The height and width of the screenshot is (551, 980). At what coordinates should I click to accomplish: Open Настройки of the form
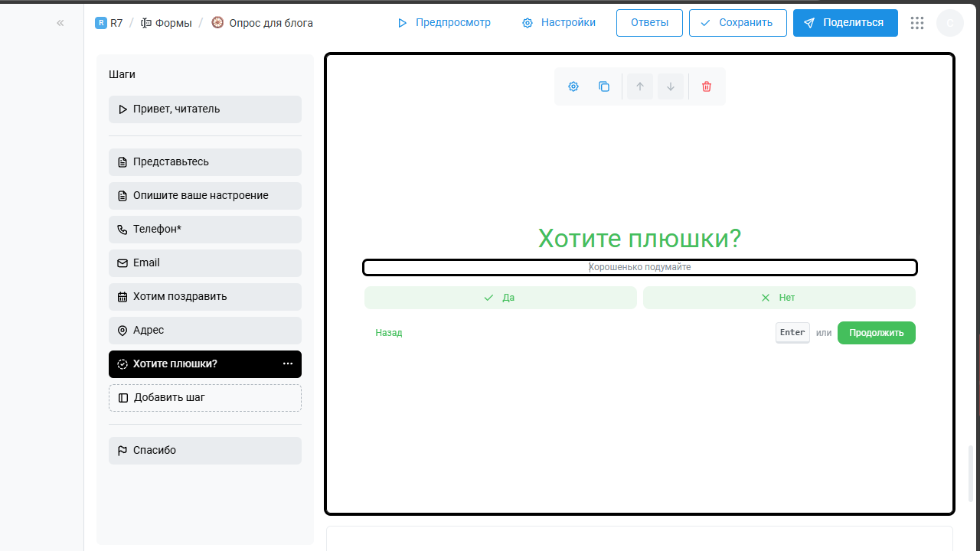coord(559,23)
